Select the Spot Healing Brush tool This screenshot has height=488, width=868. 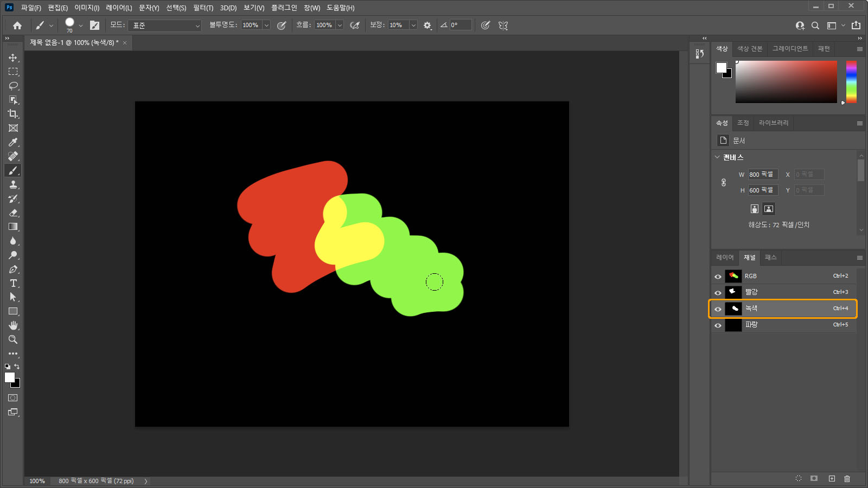coord(13,156)
